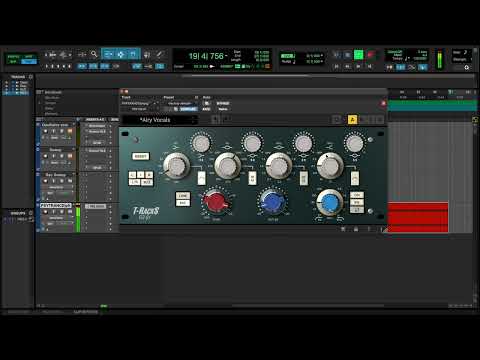Select the Scrubber speaker tool
The image size is (480, 360).
coord(147,54)
